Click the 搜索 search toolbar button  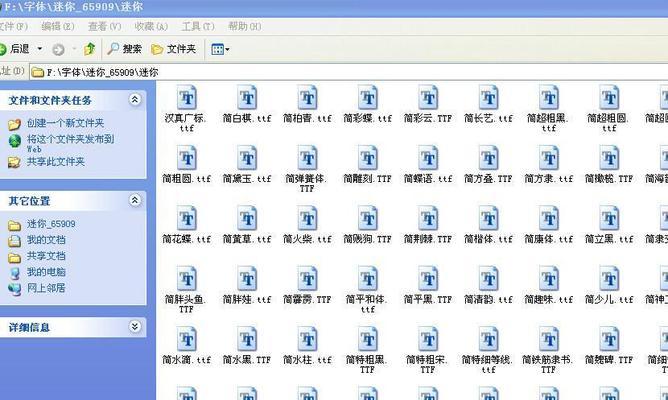coord(124,49)
